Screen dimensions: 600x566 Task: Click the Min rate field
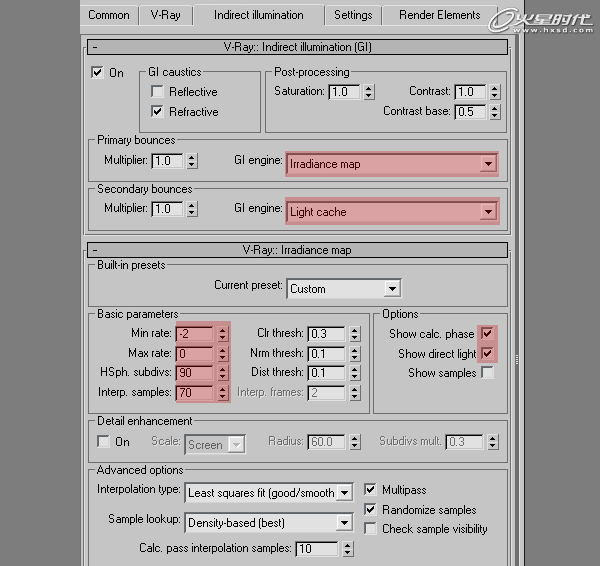(195, 334)
